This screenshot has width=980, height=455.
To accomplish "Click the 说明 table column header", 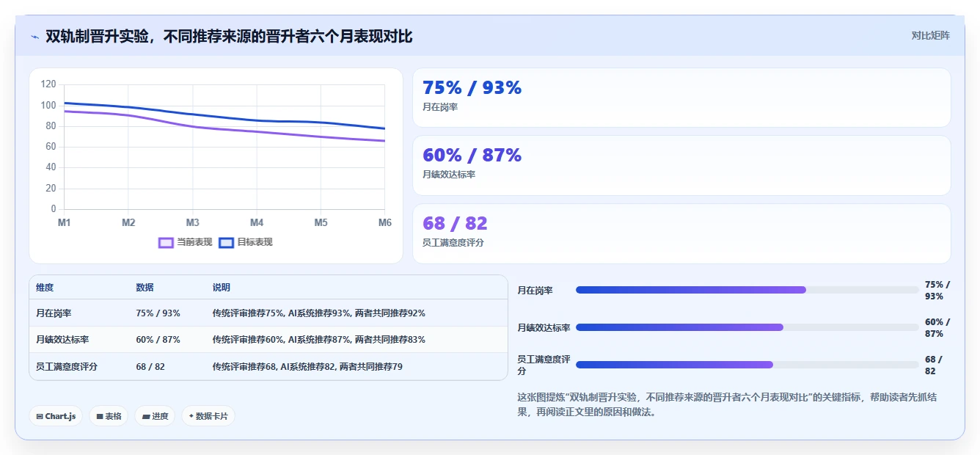I will 222,288.
